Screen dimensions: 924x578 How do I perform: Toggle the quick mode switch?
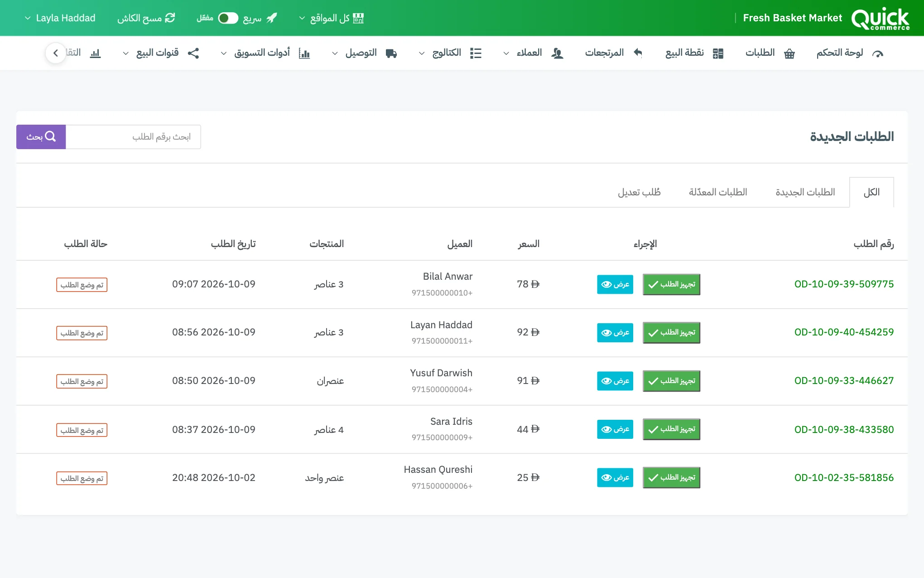[x=228, y=18]
